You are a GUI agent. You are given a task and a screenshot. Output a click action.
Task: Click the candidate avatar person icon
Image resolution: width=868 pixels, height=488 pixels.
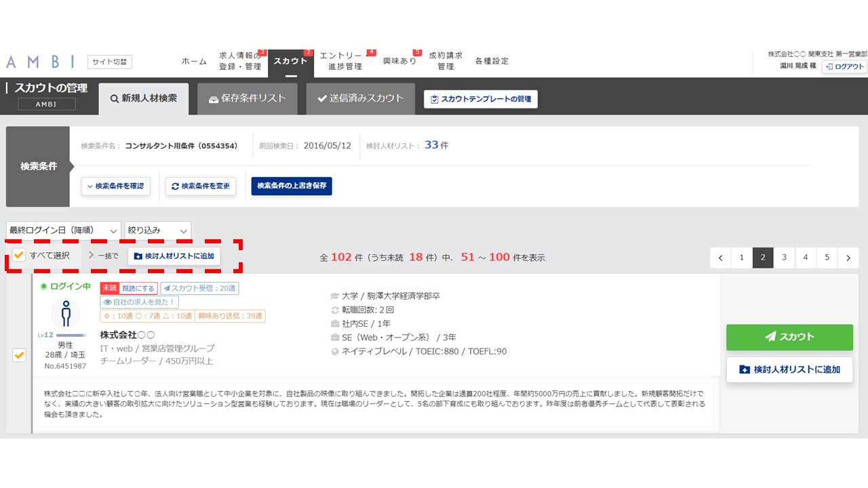pyautogui.click(x=66, y=314)
